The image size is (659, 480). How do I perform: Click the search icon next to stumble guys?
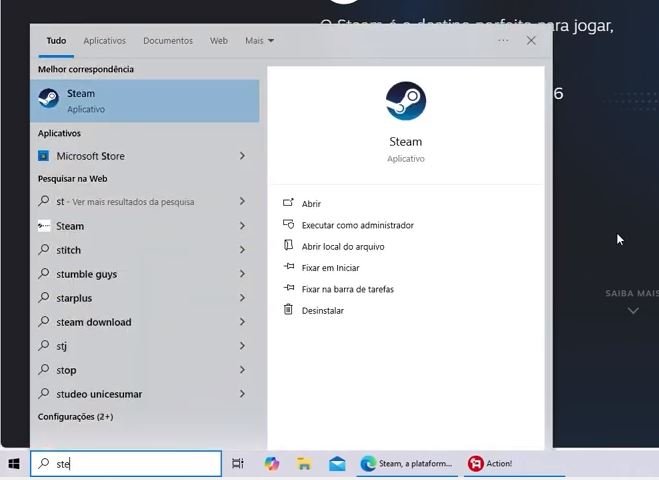click(44, 274)
